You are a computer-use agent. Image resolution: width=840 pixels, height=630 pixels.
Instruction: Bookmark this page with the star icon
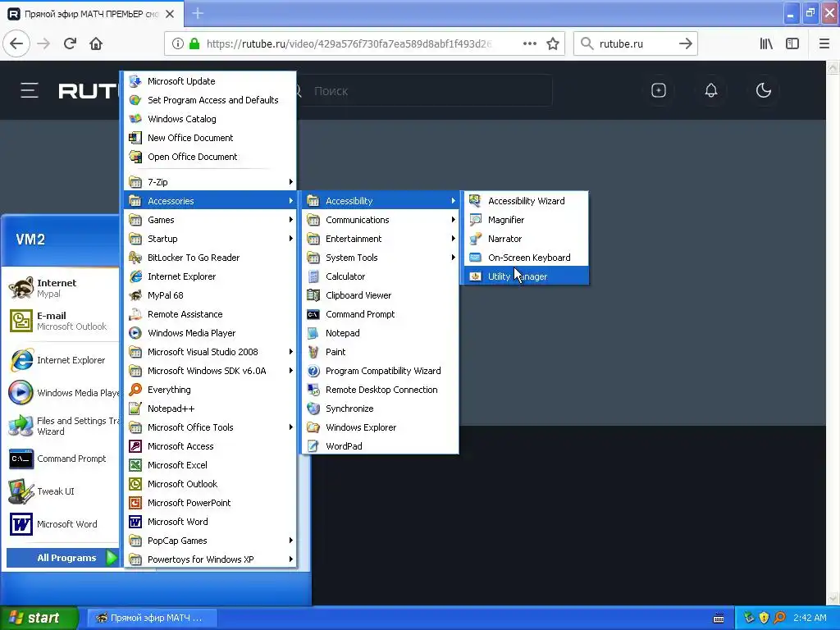pyautogui.click(x=553, y=44)
